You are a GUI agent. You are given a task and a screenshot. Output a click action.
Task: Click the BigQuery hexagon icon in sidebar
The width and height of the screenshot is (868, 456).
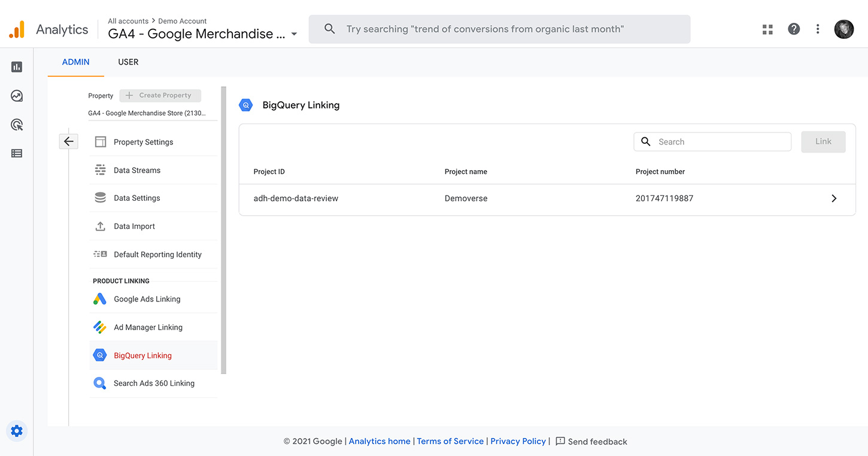click(100, 355)
